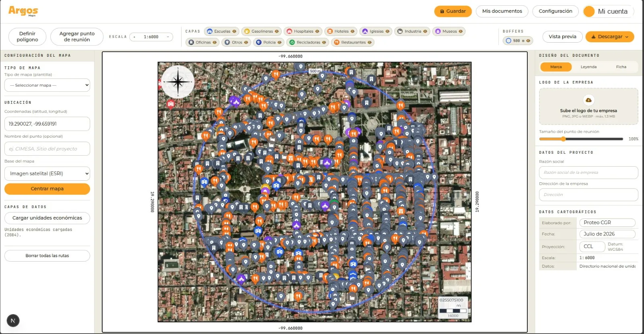Click the Argos Maps logo
The image size is (644, 334).
(23, 11)
